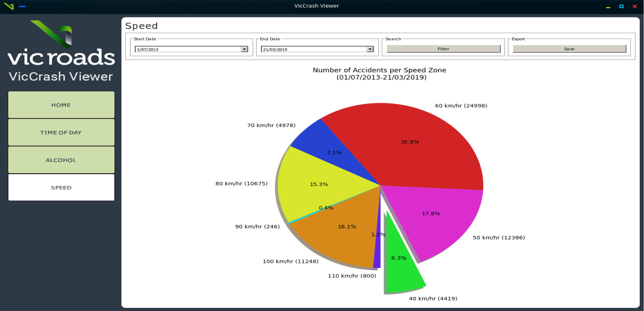Navigate to the HOME page
The image size is (644, 311).
point(61,105)
